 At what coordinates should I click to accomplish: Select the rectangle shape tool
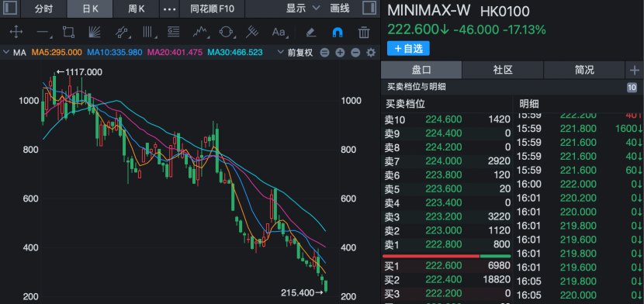coord(68,32)
